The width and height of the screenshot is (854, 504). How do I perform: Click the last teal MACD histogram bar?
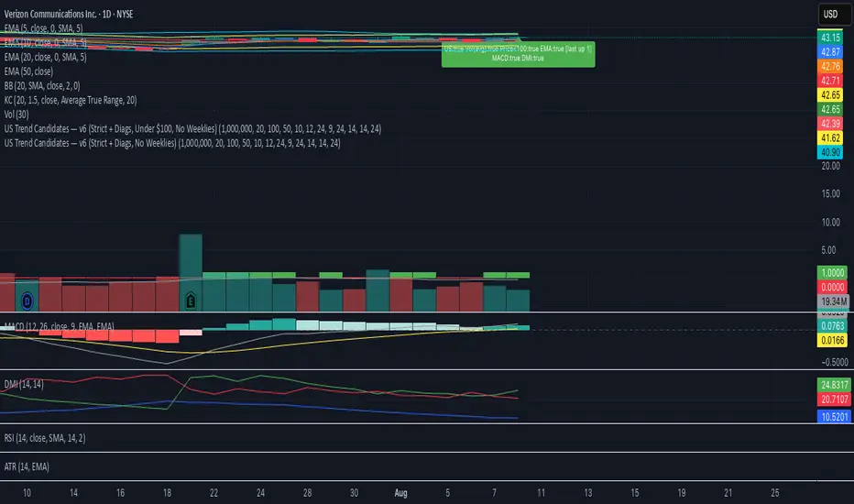pyautogui.click(x=518, y=327)
